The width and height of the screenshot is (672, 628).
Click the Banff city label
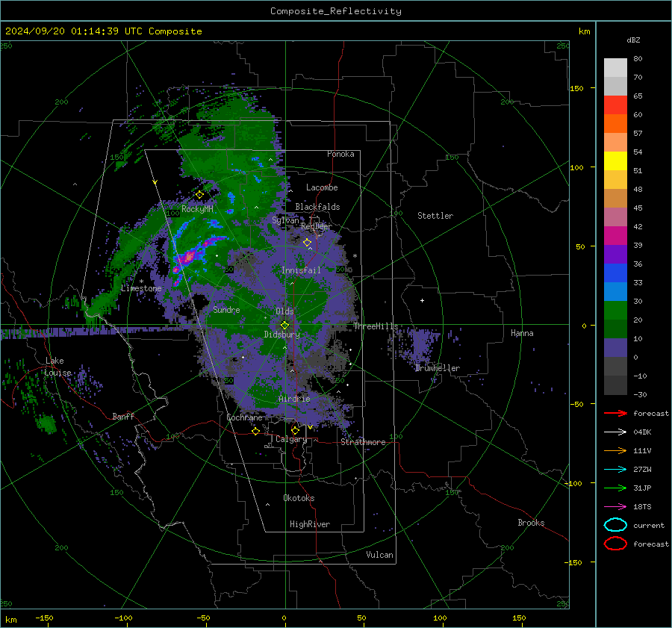coord(123,416)
